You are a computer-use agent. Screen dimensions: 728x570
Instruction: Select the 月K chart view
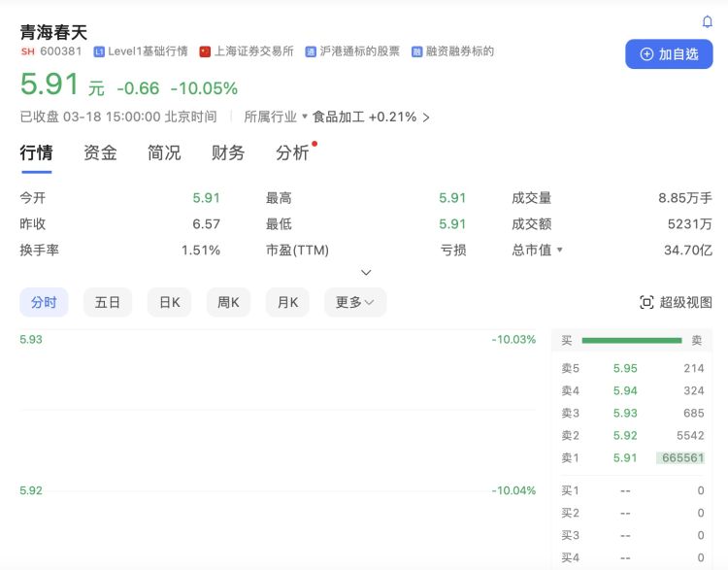(x=287, y=302)
